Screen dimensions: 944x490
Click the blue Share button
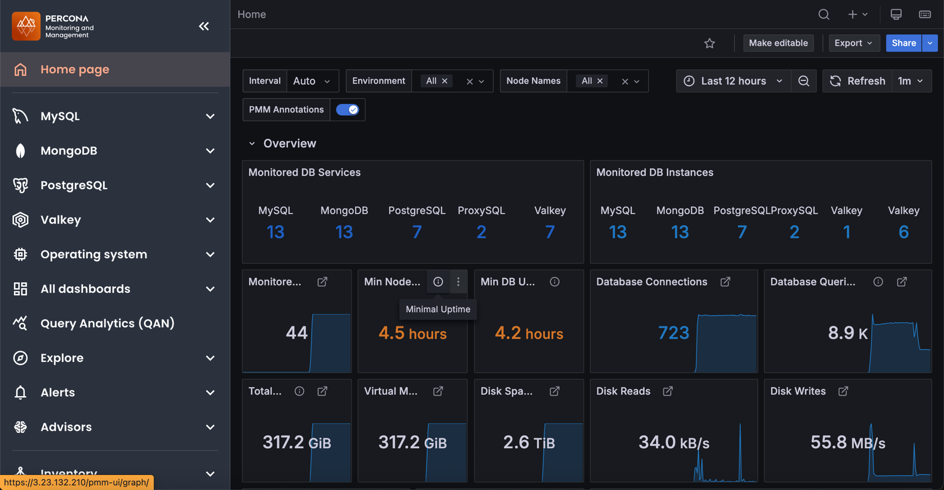tap(902, 43)
